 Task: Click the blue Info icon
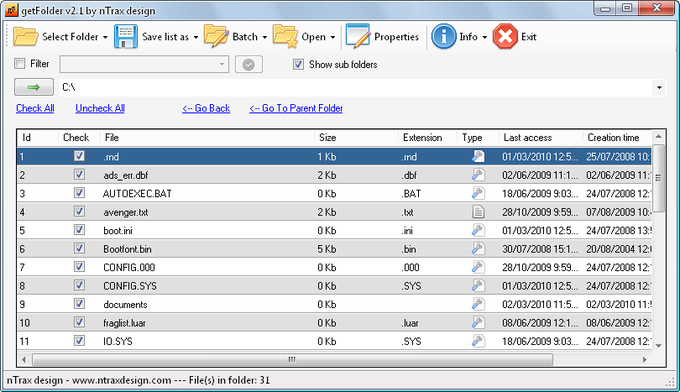[x=443, y=36]
